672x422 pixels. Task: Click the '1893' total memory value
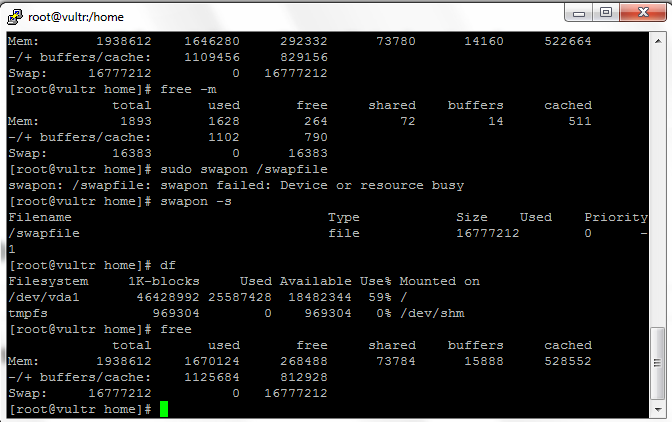point(136,122)
